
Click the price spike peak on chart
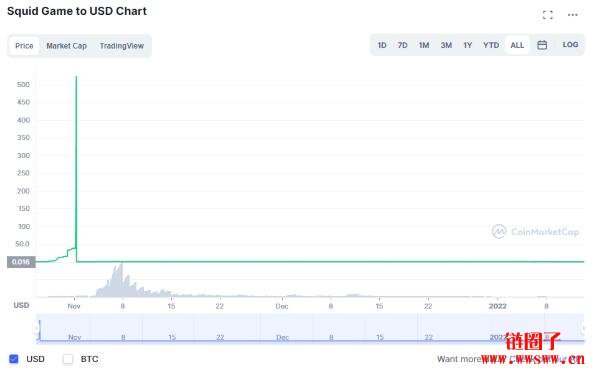tap(77, 77)
